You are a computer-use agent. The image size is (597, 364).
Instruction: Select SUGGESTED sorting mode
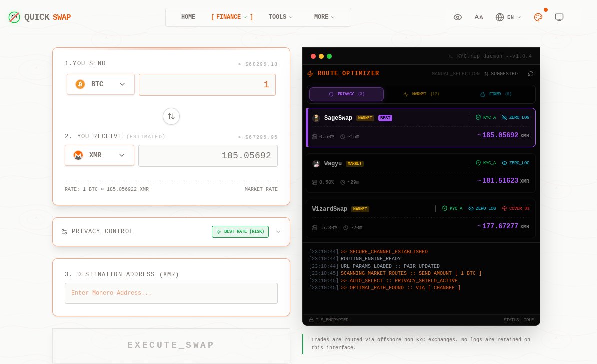[501, 74]
